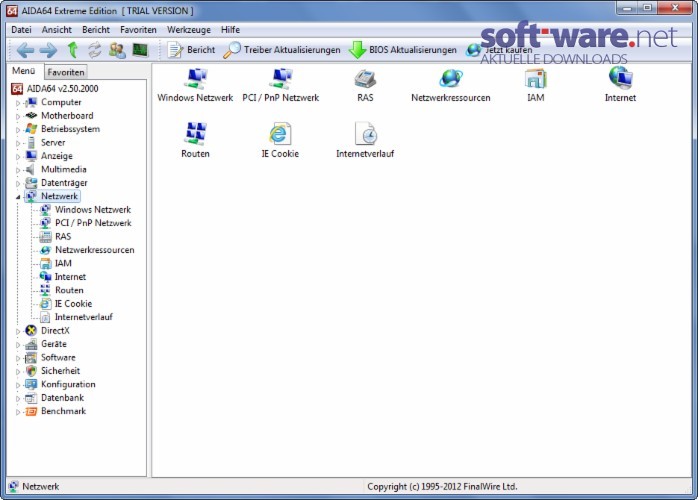698x500 pixels.
Task: Expand the Betriebssystem tree node
Action: coord(18,130)
